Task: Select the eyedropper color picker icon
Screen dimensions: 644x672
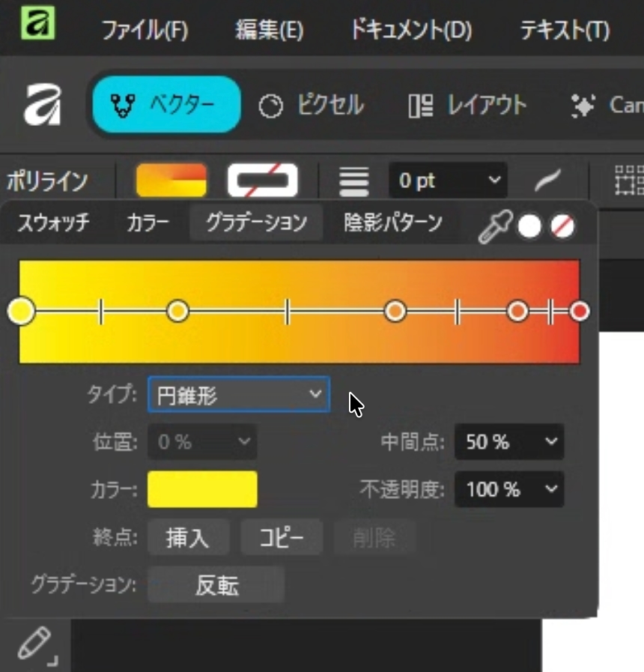Action: [x=495, y=225]
